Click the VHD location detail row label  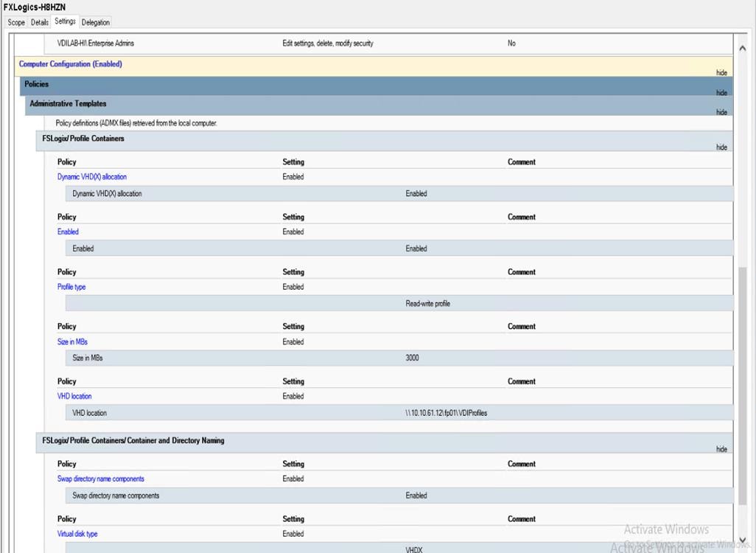pos(89,413)
